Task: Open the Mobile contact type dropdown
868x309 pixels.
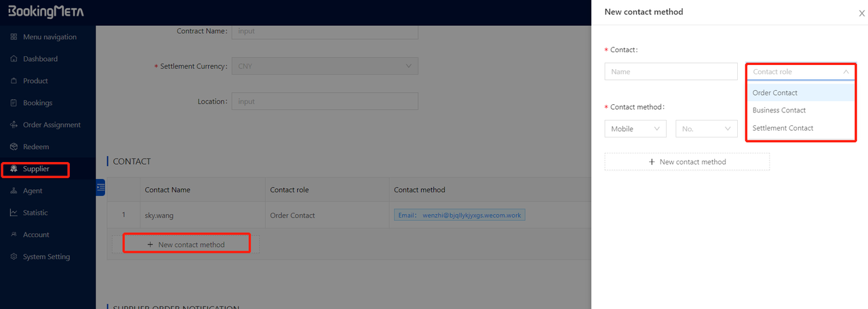Action: pyautogui.click(x=635, y=129)
